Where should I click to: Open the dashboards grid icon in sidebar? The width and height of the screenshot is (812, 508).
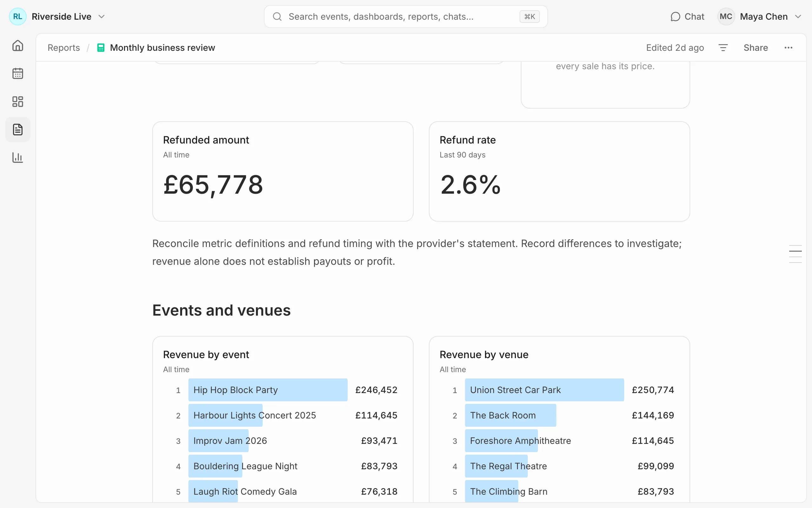click(17, 102)
